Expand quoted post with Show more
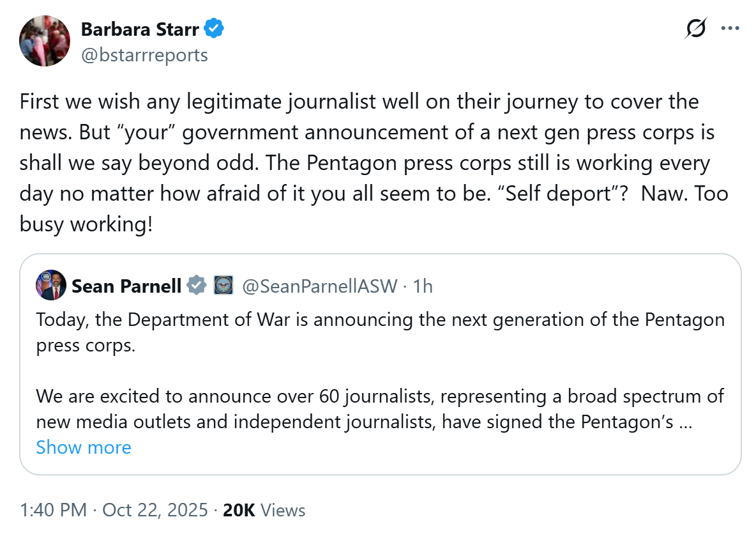Image resolution: width=756 pixels, height=540 pixels. (x=84, y=447)
